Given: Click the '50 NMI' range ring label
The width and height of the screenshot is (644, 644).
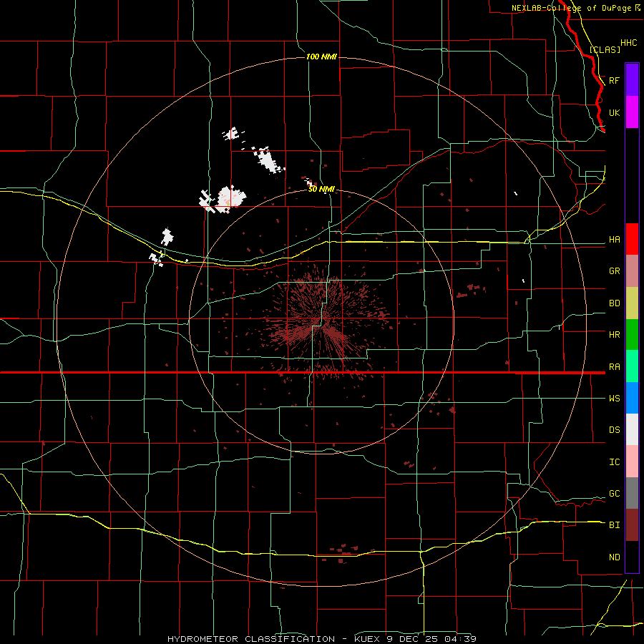Looking at the screenshot, I should pos(321,189).
